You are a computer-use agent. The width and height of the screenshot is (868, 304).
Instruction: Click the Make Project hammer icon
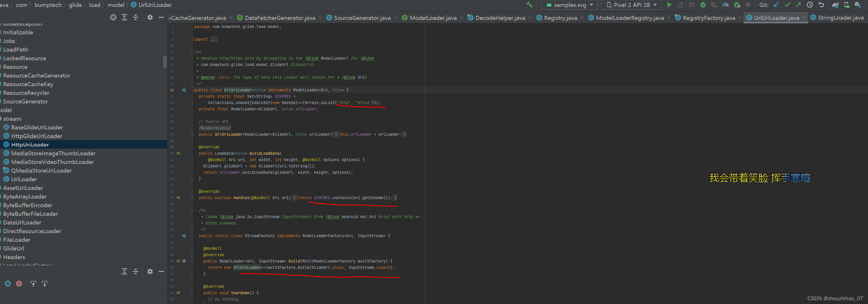(529, 5)
